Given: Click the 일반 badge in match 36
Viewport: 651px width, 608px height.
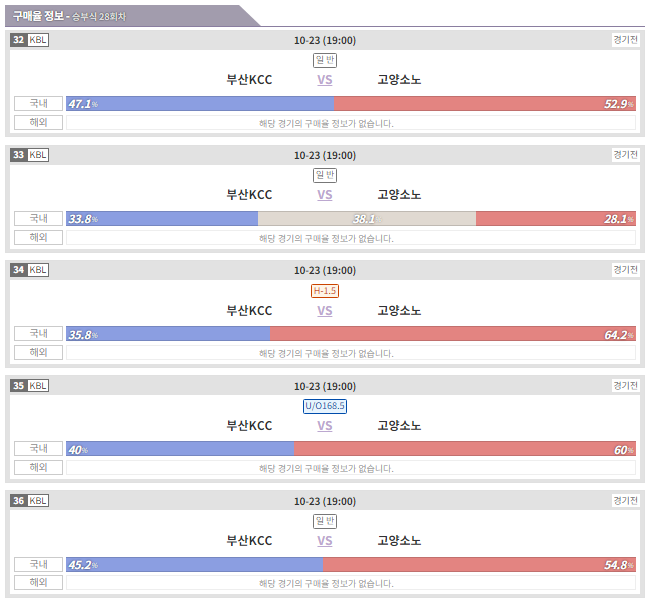Looking at the screenshot, I should [325, 521].
